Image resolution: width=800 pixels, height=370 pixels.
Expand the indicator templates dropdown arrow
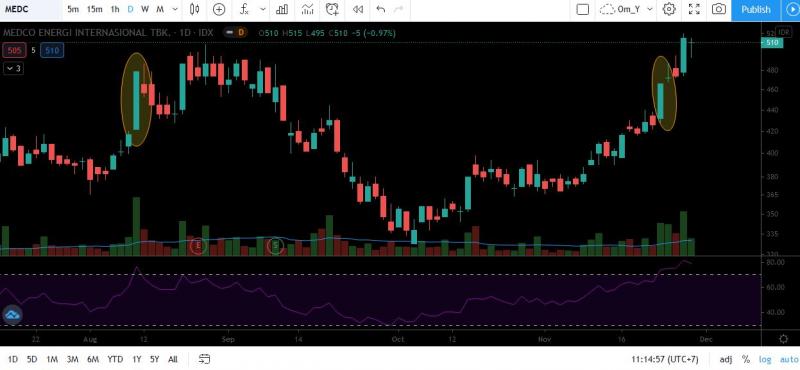click(263, 9)
